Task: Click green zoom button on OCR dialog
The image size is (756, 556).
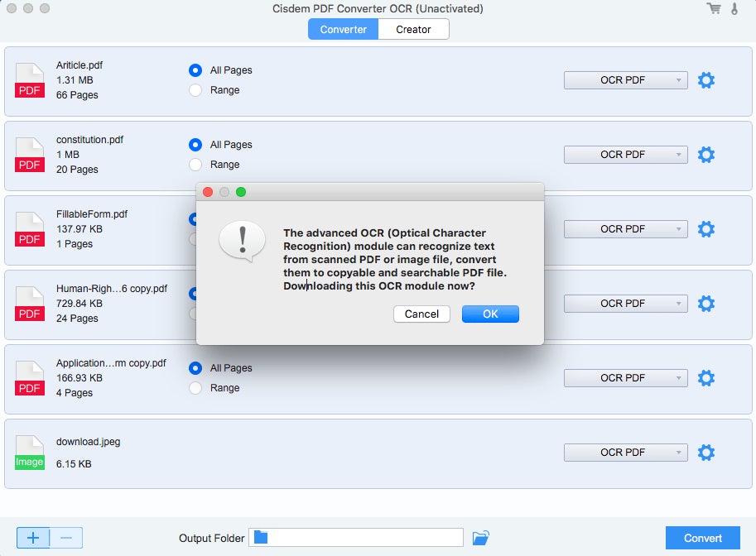Action: coord(241,192)
